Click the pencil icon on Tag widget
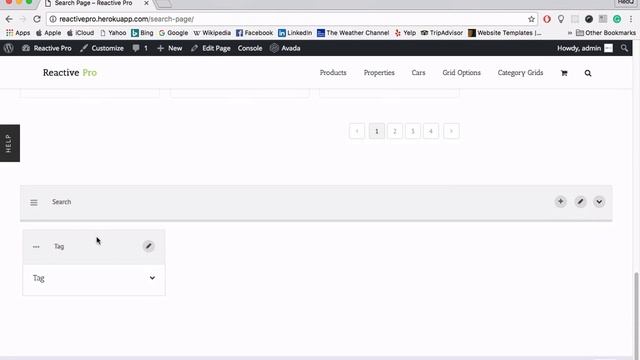Image resolution: width=640 pixels, height=360 pixels. (x=149, y=246)
